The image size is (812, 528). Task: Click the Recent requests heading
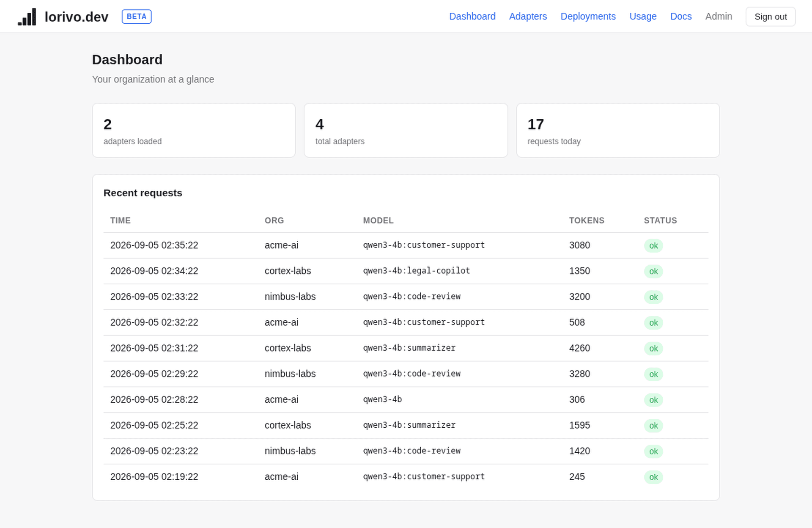(x=143, y=193)
